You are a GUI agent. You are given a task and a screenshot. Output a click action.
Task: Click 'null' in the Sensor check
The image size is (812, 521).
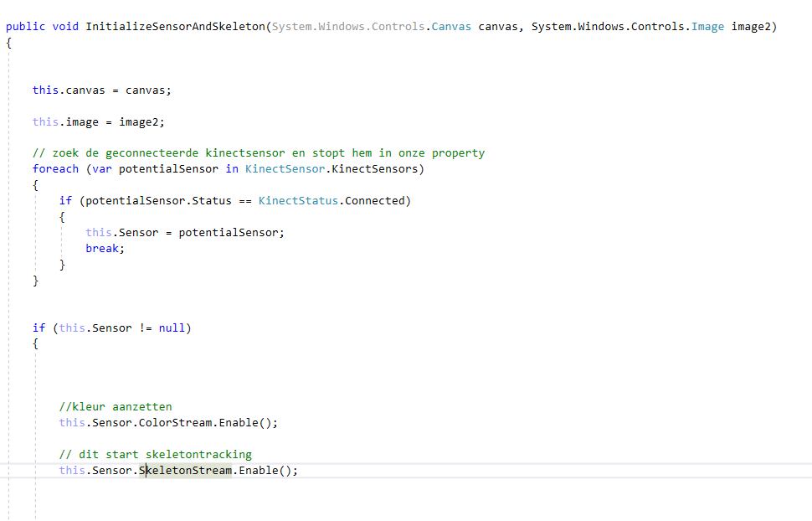coord(172,328)
